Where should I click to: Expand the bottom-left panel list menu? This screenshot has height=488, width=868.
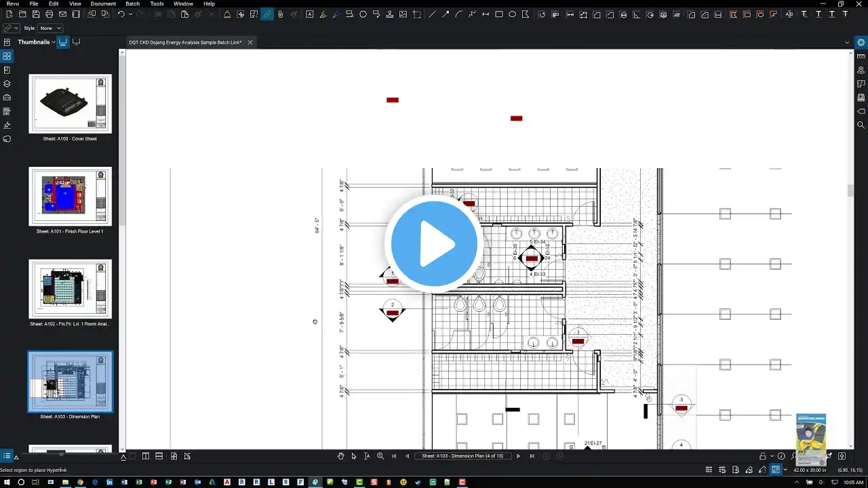pyautogui.click(x=7, y=456)
